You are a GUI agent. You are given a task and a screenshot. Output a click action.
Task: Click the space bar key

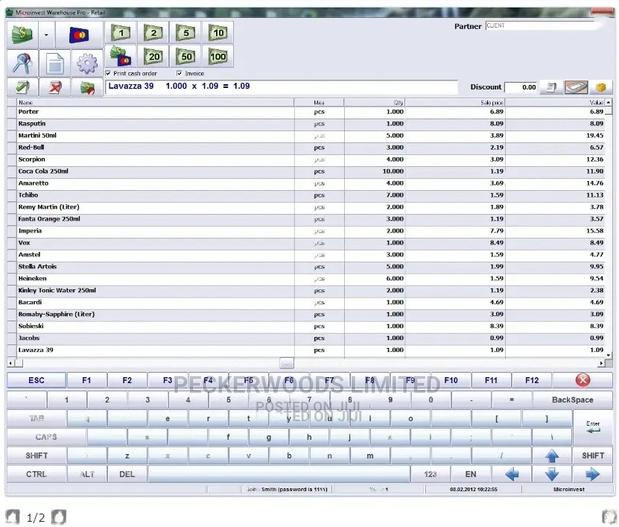[279, 474]
